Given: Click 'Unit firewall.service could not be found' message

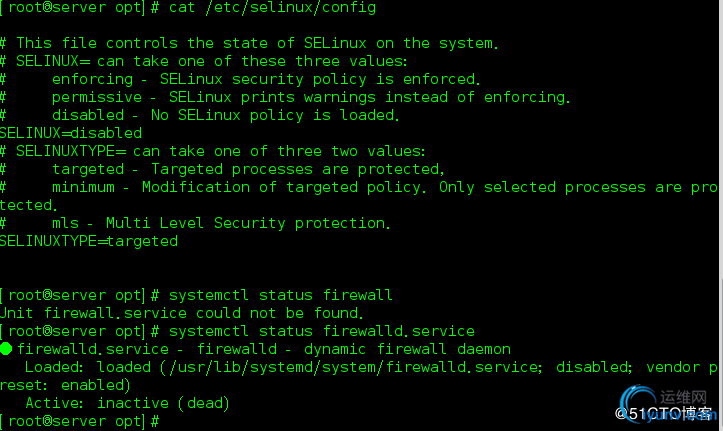Looking at the screenshot, I should [182, 313].
